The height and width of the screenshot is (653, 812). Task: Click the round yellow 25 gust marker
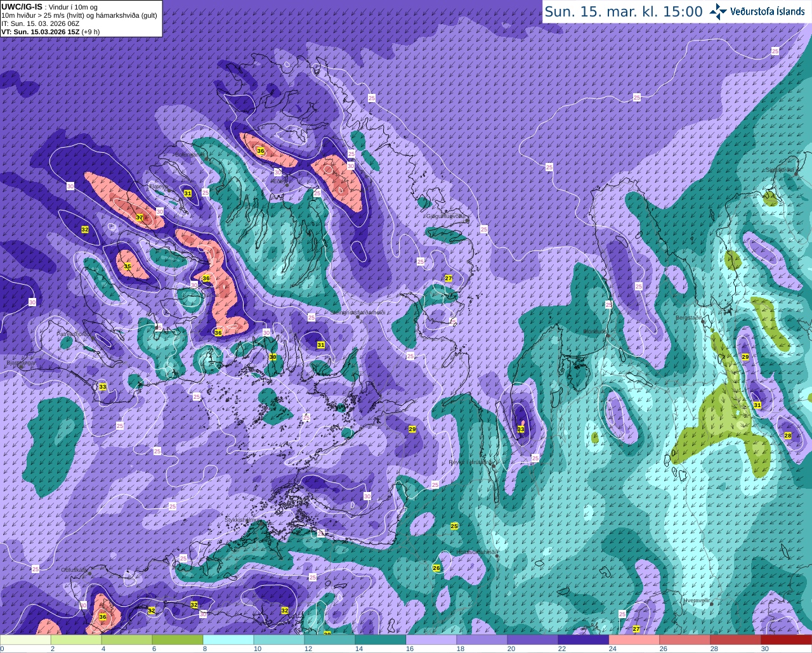pos(454,526)
